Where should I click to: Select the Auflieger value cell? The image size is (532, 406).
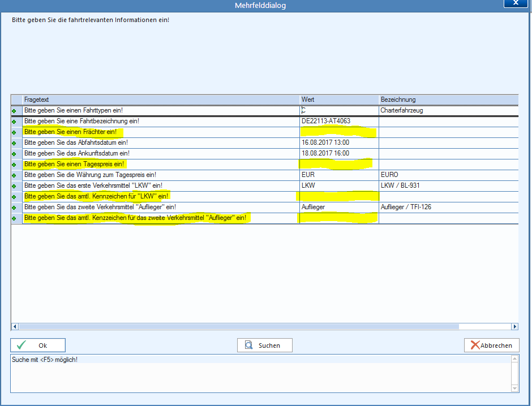click(339, 207)
